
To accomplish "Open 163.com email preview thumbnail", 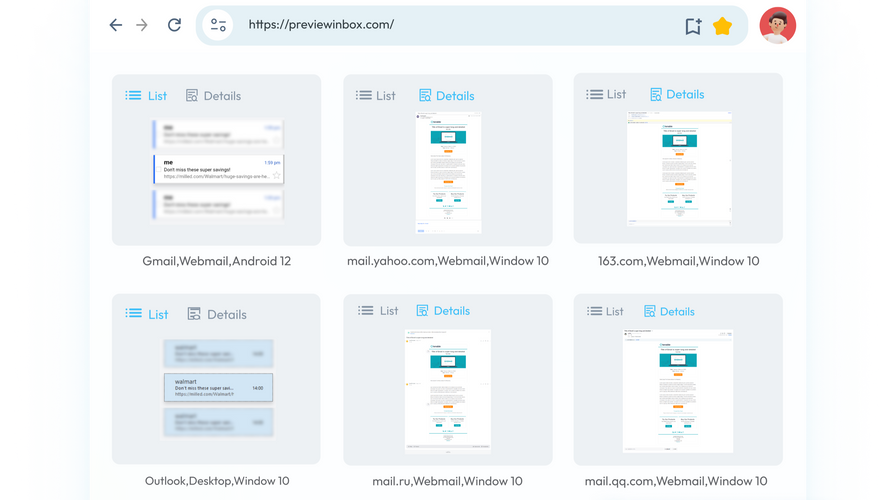I will pyautogui.click(x=679, y=168).
